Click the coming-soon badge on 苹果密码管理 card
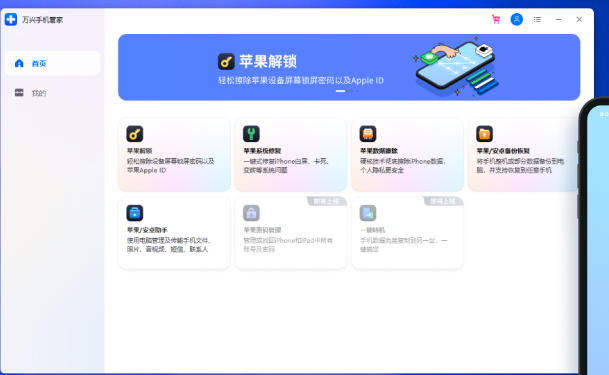 (326, 201)
